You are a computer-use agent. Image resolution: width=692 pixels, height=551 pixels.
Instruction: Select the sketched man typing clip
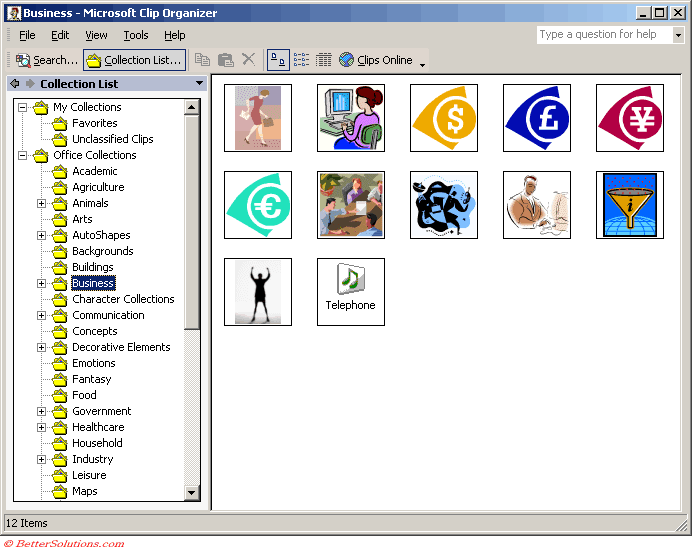pos(537,205)
